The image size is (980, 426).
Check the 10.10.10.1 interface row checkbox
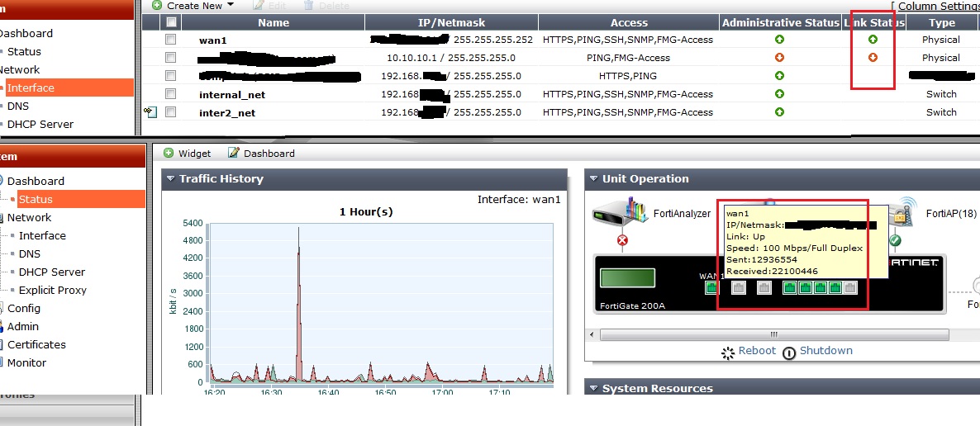(x=170, y=58)
